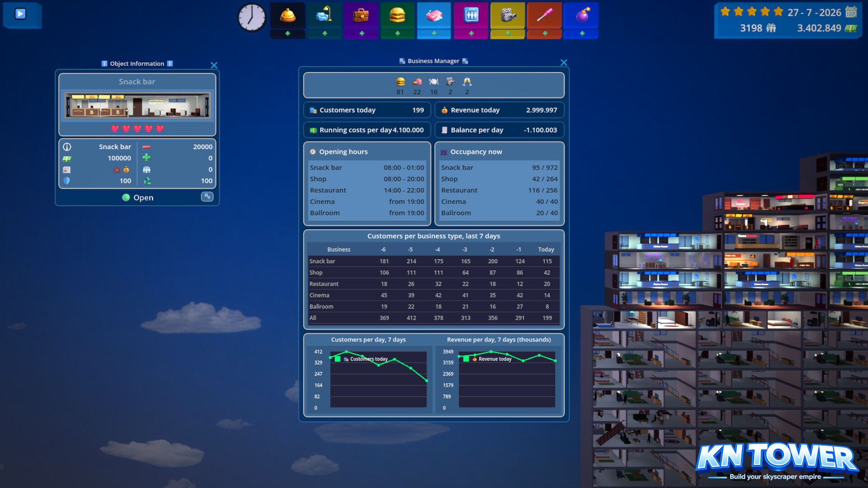Click the Ballroom row in customers table
Viewport: 868px width, 488px height.
tap(434, 306)
